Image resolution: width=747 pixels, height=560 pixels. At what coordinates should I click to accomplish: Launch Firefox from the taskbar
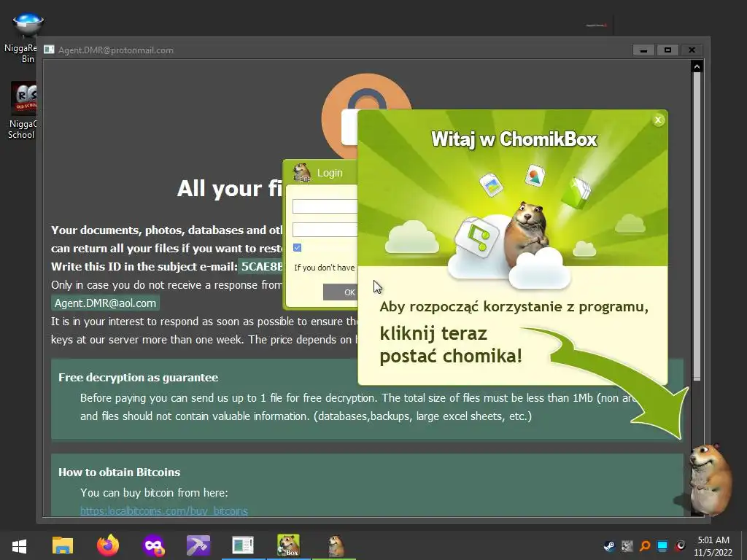click(108, 545)
